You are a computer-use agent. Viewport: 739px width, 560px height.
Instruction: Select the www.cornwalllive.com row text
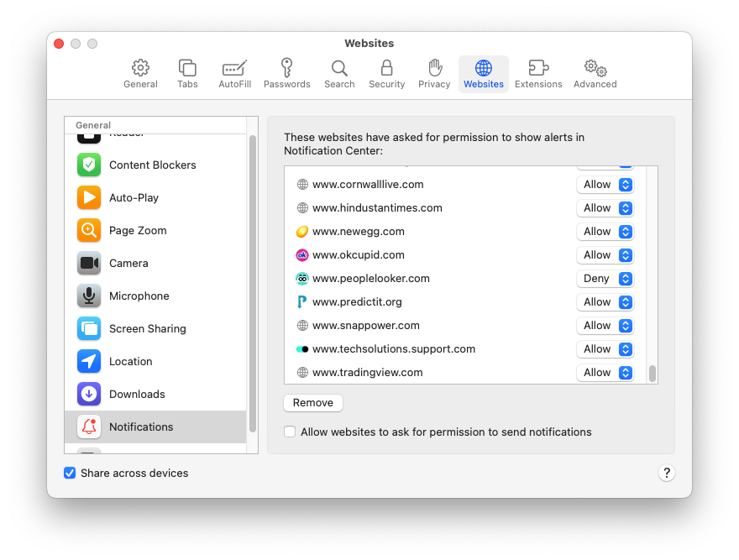pyautogui.click(x=368, y=185)
